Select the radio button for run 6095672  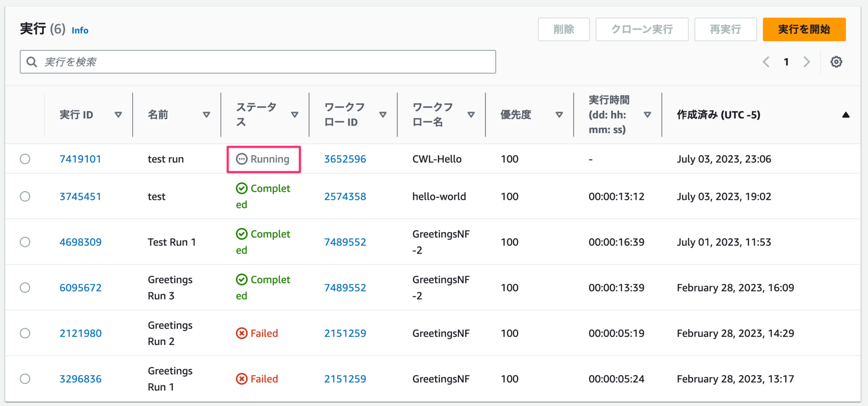pyautogui.click(x=25, y=288)
